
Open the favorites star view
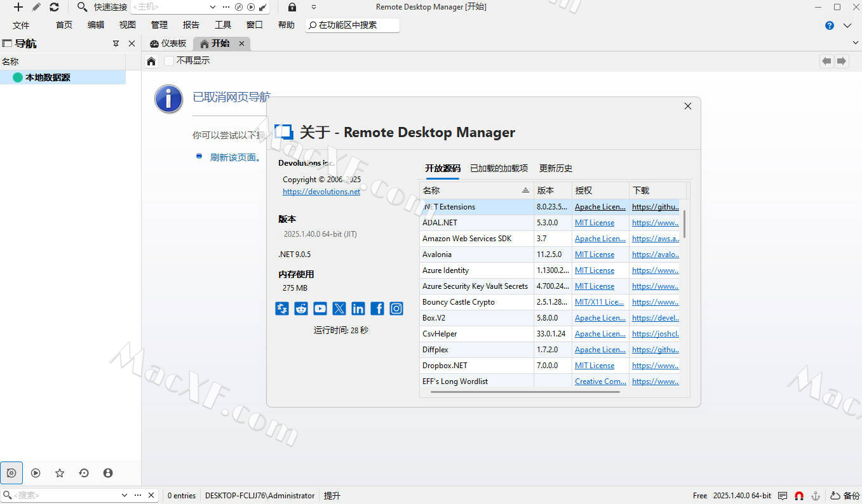click(x=60, y=473)
